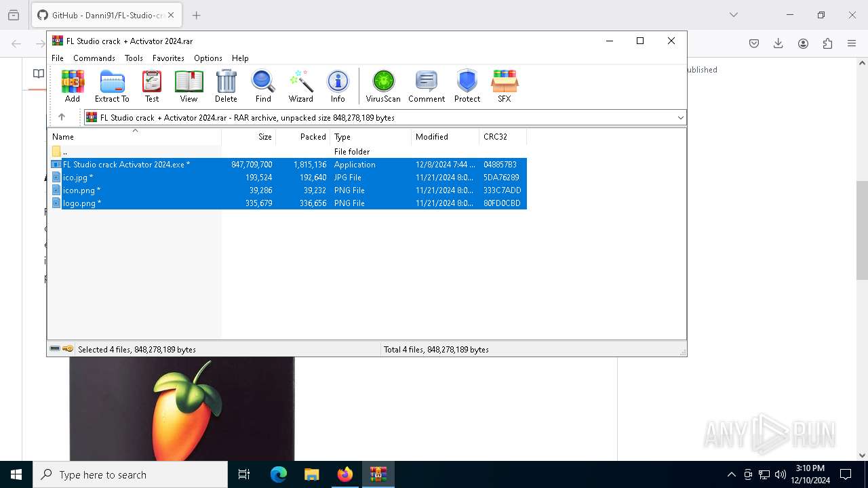Click the Extract To toolbar icon

112,86
